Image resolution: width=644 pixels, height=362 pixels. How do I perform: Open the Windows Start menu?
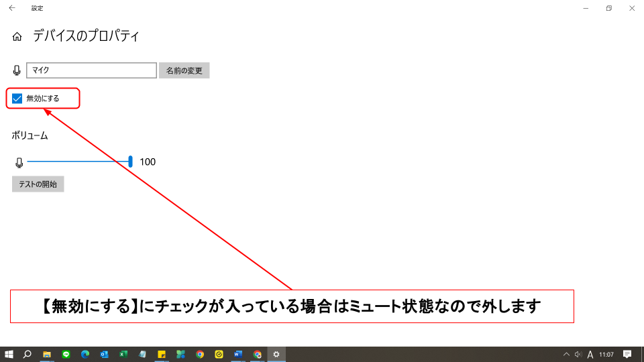9,354
